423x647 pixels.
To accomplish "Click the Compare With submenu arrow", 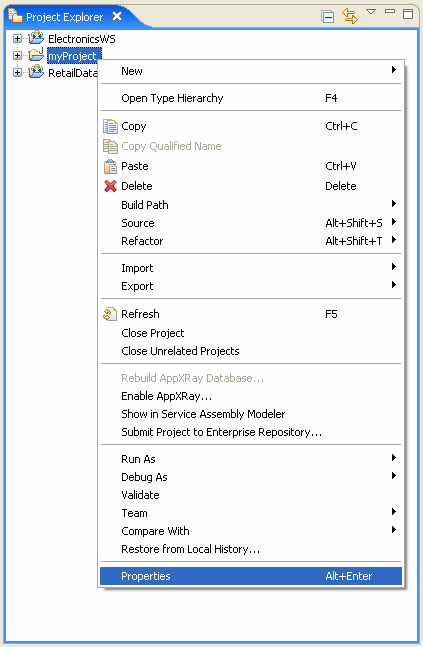I will click(394, 529).
